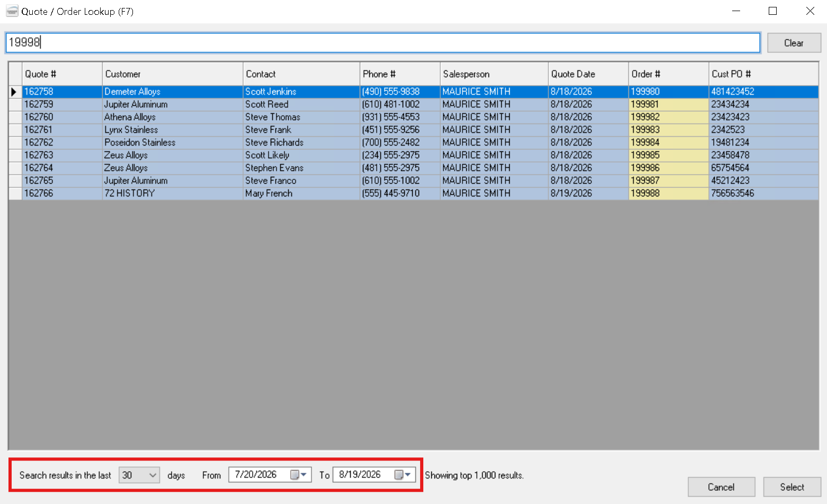Sort by the Salesperson column header

(x=494, y=74)
